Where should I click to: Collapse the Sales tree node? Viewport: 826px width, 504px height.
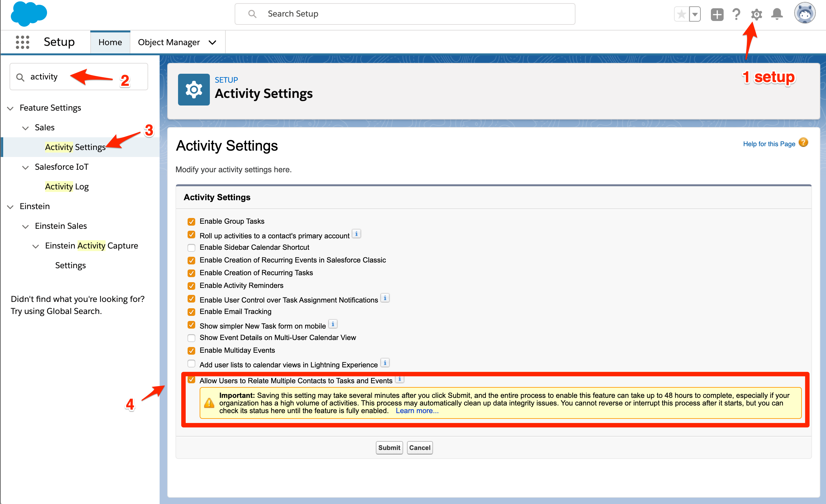pos(25,128)
